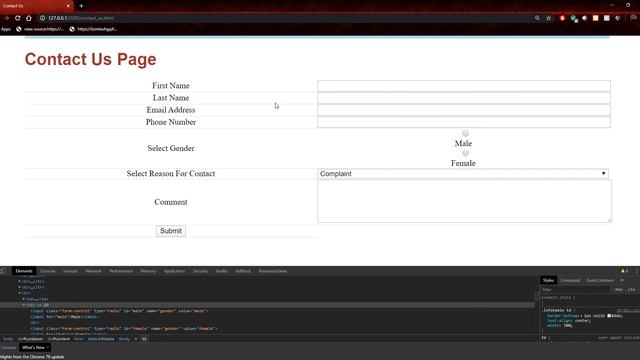Click the form breadcrumb in DevTools

pyautogui.click(x=78, y=339)
